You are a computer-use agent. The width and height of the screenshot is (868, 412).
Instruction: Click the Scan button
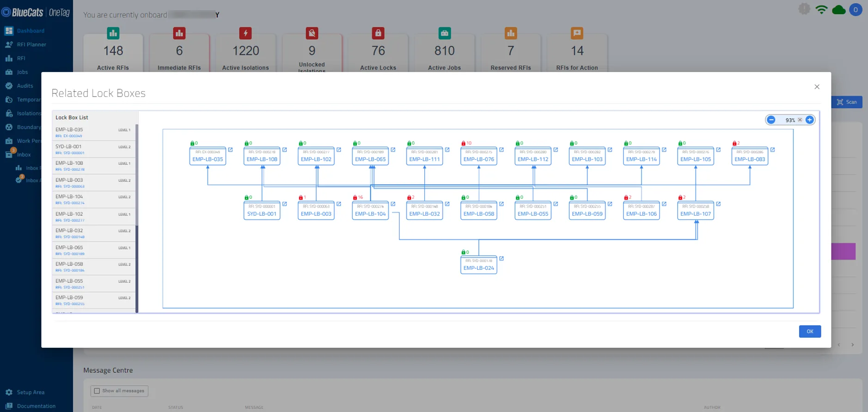(x=847, y=102)
